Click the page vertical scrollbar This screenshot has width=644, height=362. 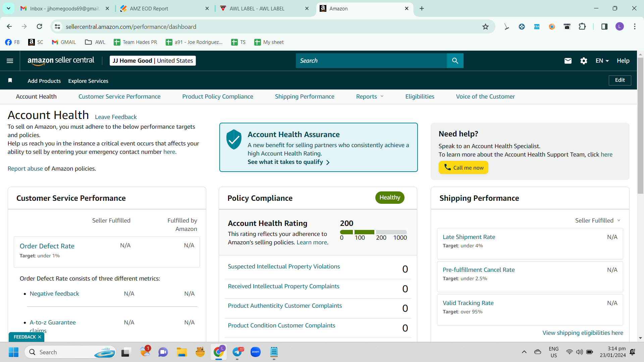pos(640,126)
